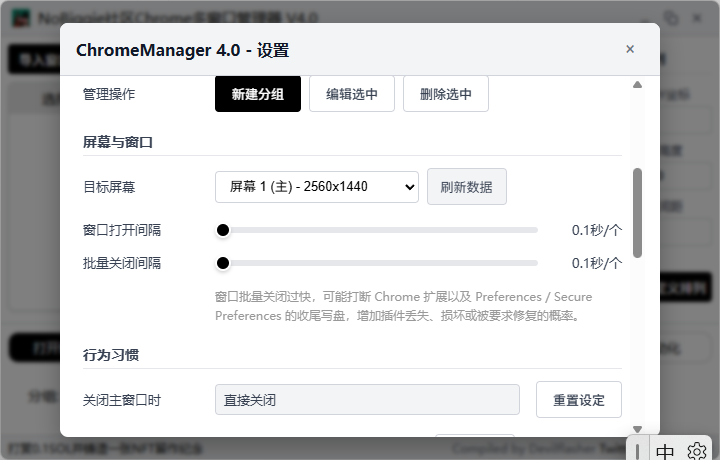Click the 批量关闭间隔 slider handle
The image size is (720, 460).
(223, 263)
